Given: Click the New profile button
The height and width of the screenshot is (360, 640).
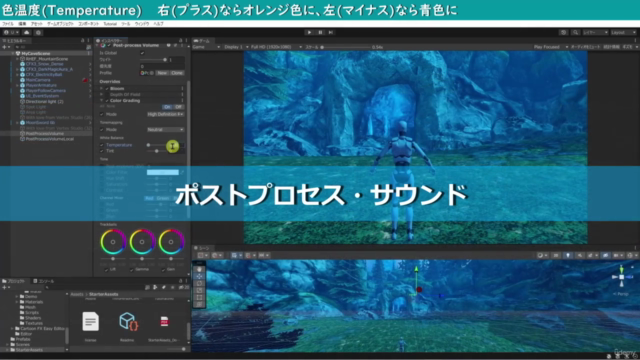Looking at the screenshot, I should [x=162, y=73].
